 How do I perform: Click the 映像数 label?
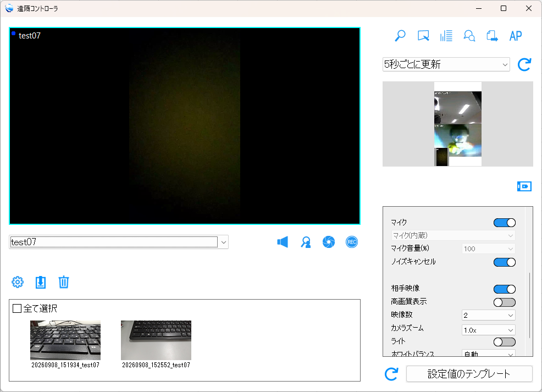click(x=402, y=314)
